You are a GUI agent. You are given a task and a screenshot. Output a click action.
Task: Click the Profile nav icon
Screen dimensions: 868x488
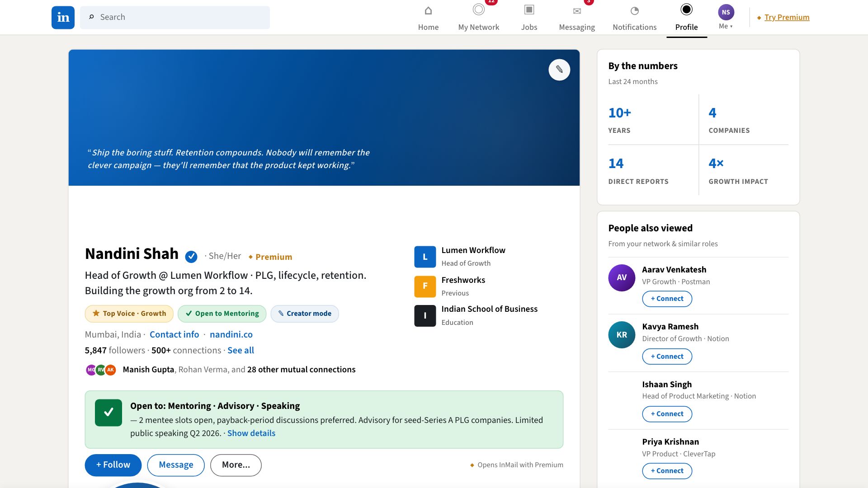686,9
